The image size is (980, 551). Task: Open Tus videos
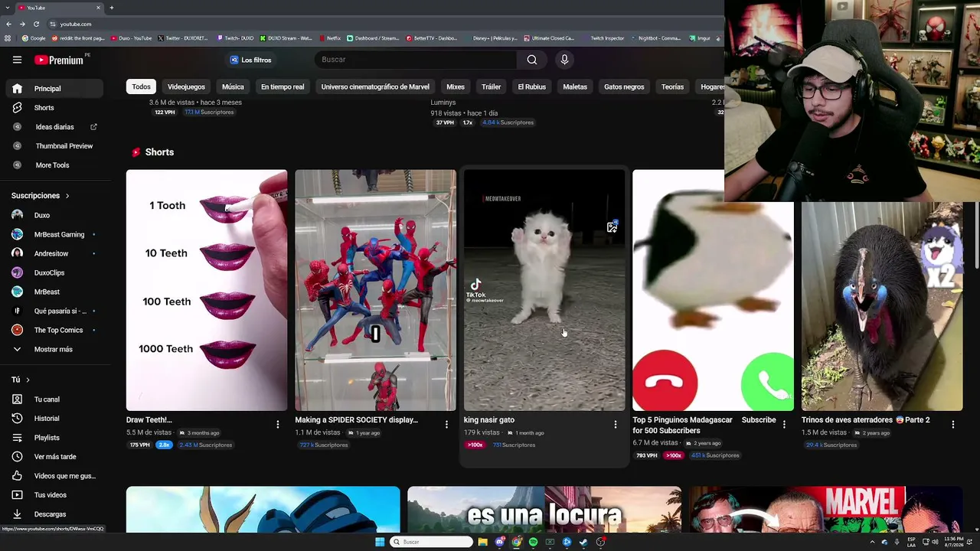[x=54, y=495]
